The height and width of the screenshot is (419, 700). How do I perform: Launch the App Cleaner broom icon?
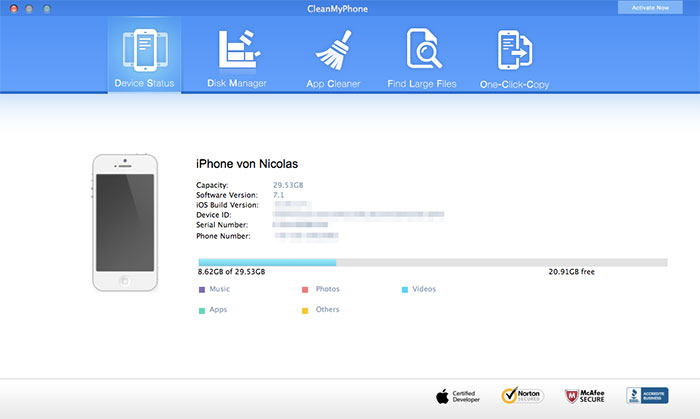point(333,50)
